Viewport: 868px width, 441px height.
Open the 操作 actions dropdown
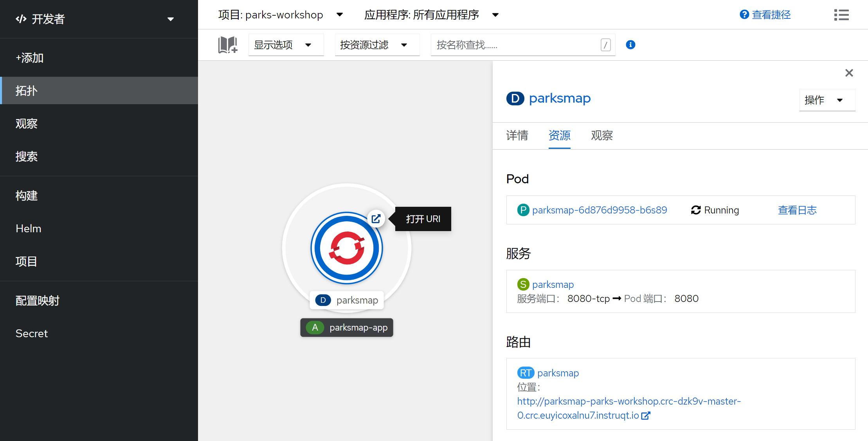click(827, 100)
